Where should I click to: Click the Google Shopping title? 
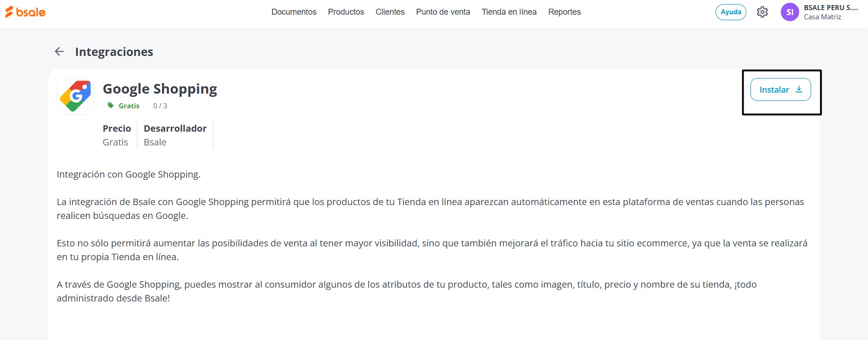pyautogui.click(x=160, y=89)
